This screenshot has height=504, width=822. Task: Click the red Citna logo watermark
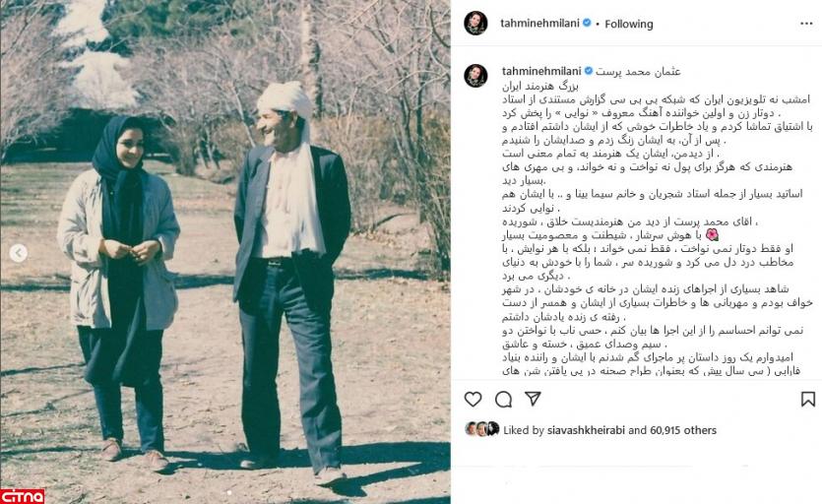click(x=22, y=495)
